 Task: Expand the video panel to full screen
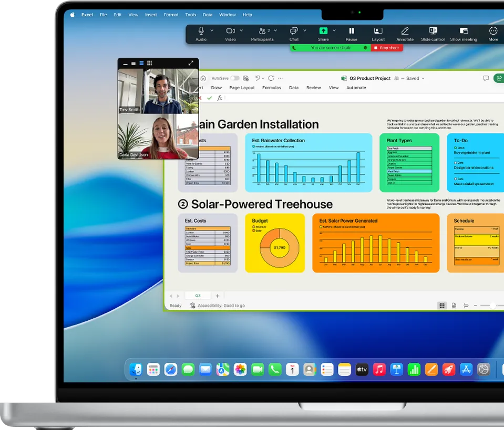click(191, 63)
